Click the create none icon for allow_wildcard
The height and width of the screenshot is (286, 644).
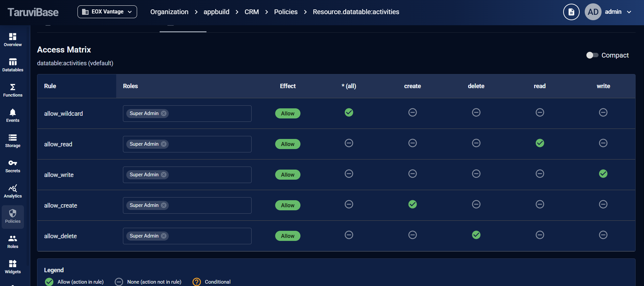click(x=413, y=112)
